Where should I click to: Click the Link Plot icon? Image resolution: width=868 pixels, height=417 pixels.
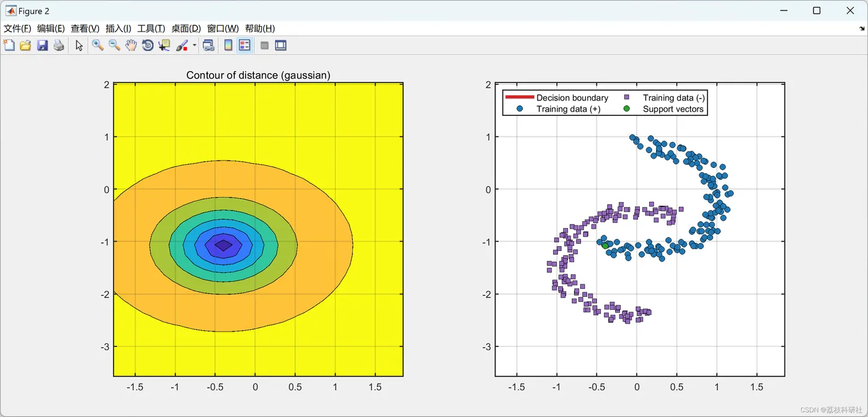coord(208,45)
